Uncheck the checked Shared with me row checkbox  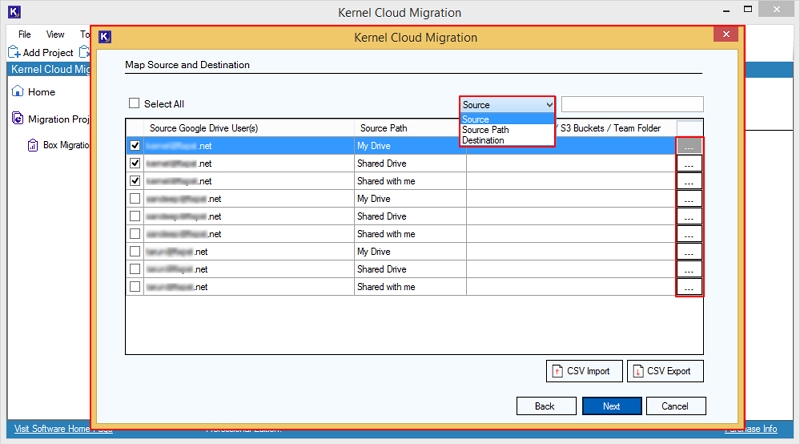[x=135, y=181]
